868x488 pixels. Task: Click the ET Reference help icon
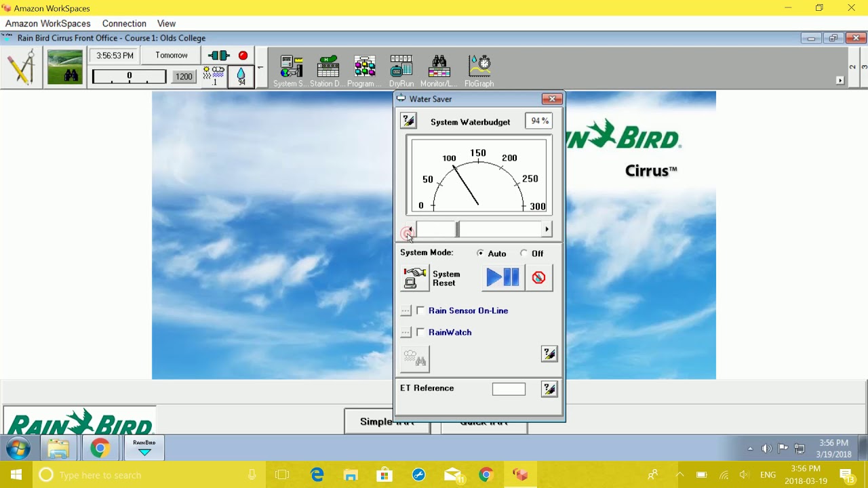[x=549, y=389]
